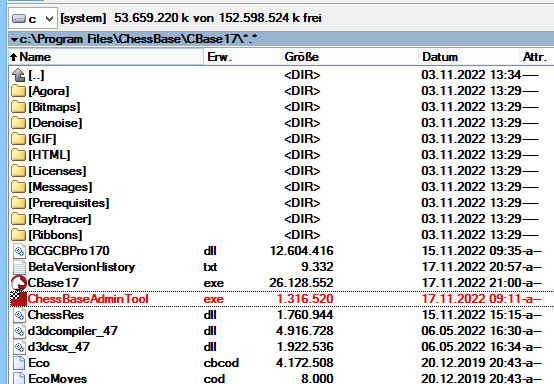Select the d3dcsx_47 file name
Image resolution: width=554 pixels, height=384 pixels.
tap(59, 347)
